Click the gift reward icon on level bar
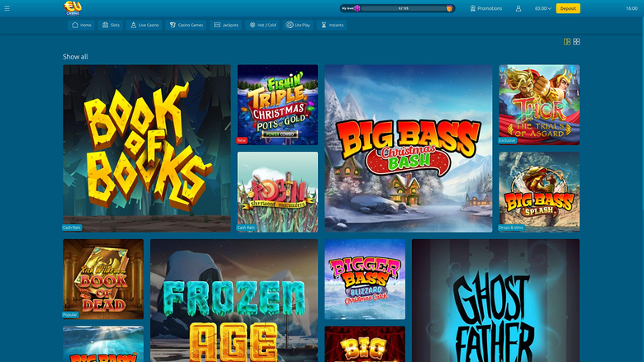 click(x=450, y=8)
